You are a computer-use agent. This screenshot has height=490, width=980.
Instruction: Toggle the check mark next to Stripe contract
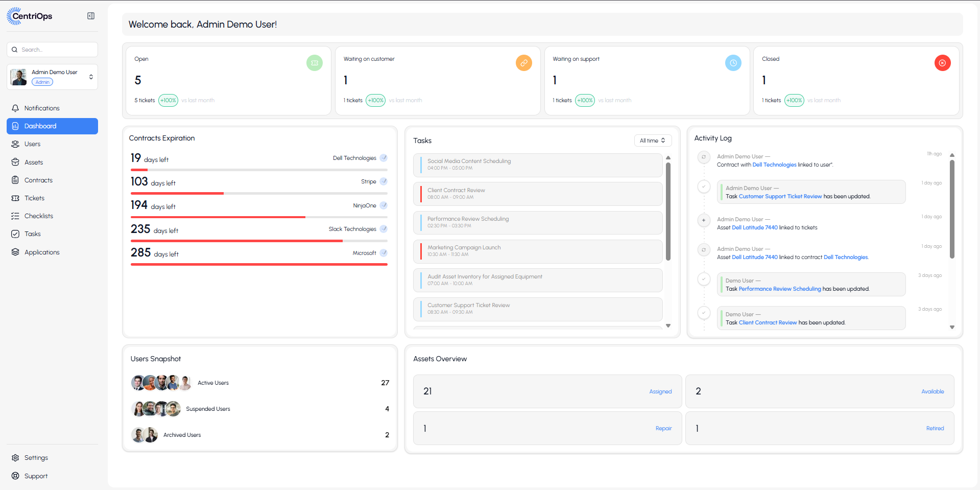[x=384, y=181]
